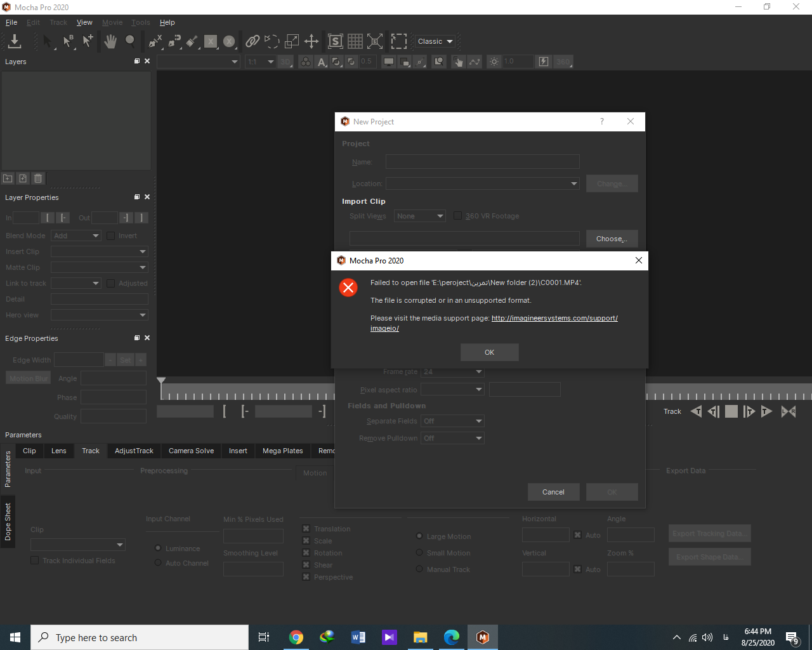
Task: Open the imagineersystems support link
Action: (554, 318)
